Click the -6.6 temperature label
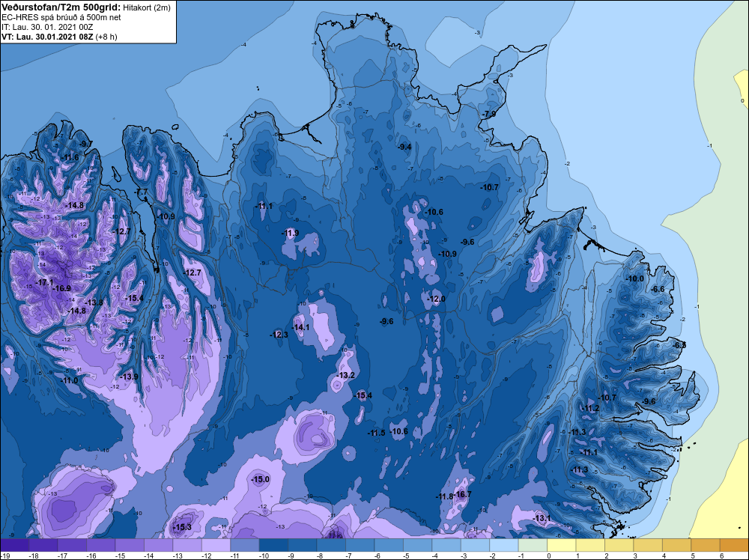The image size is (749, 560). point(658,289)
